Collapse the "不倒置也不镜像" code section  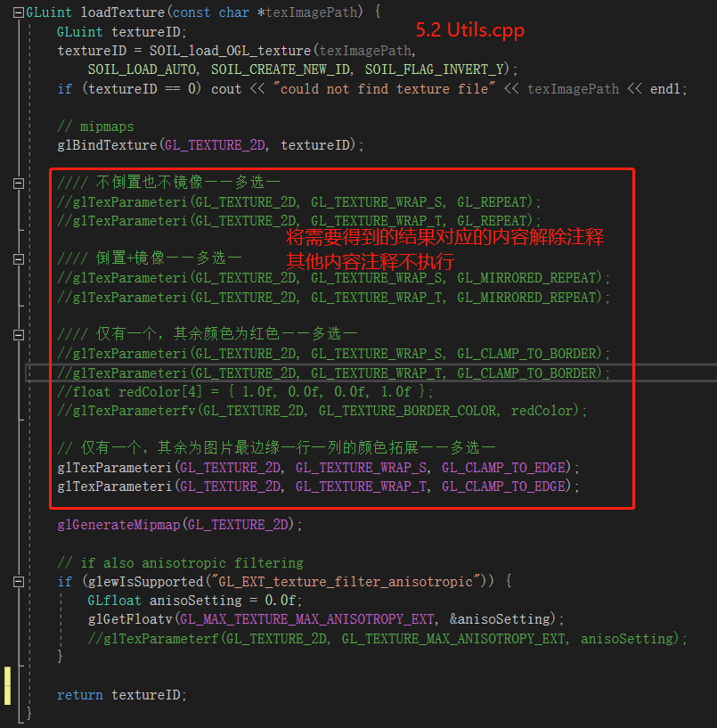(18, 184)
